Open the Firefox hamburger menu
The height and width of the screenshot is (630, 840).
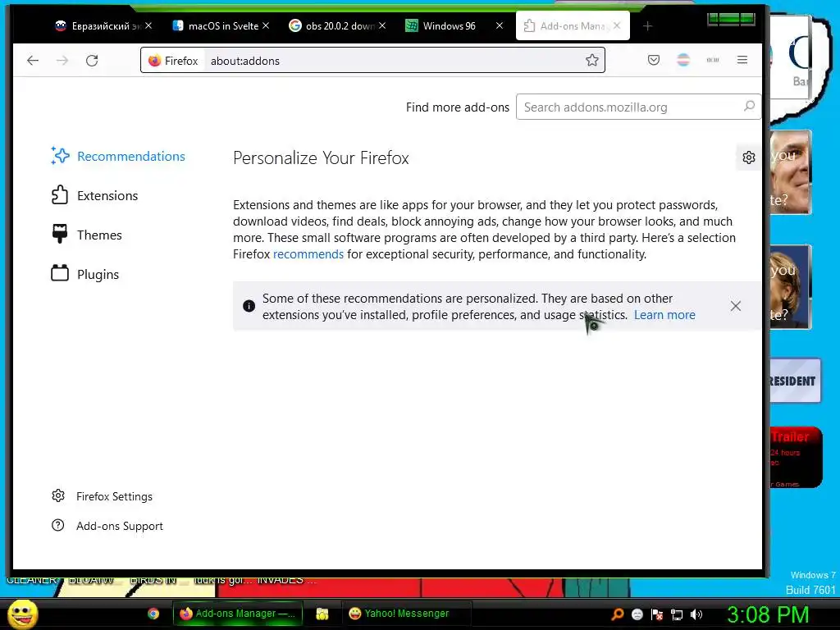[x=742, y=60]
